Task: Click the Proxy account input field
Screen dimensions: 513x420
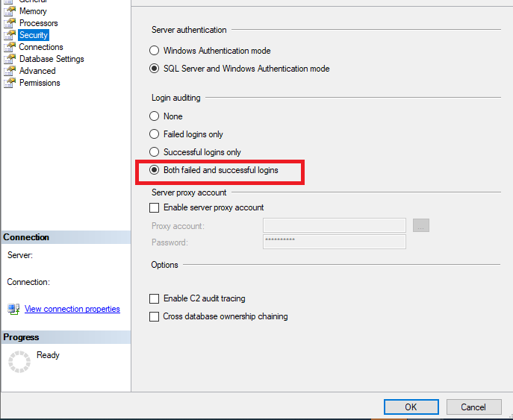Action: pos(335,225)
